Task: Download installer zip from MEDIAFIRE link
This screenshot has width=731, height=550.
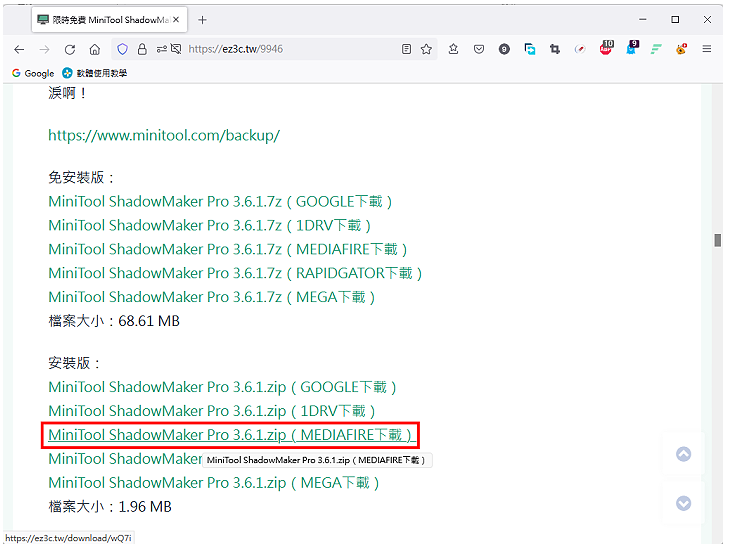Action: 231,435
